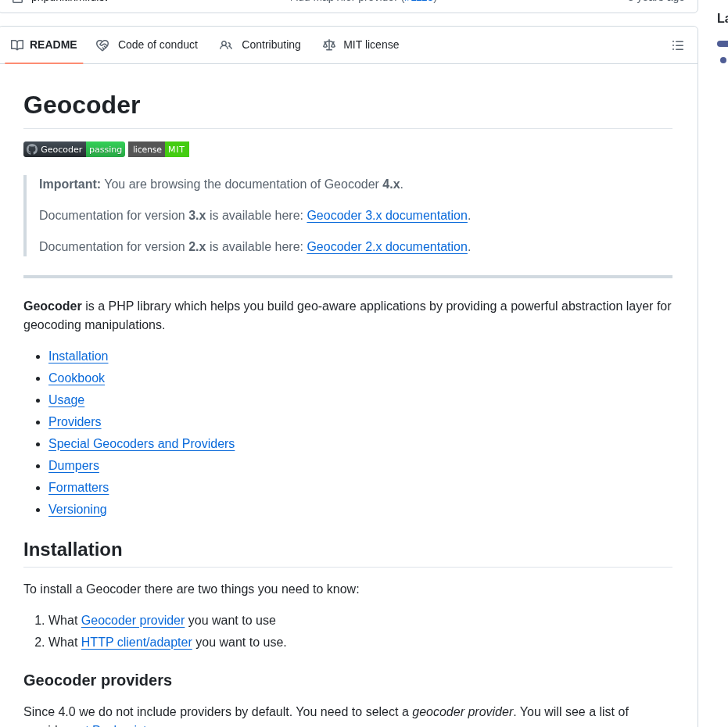Click the GitHub logo on the Geocoder badge
Image resolution: width=728 pixels, height=727 pixels.
31,149
